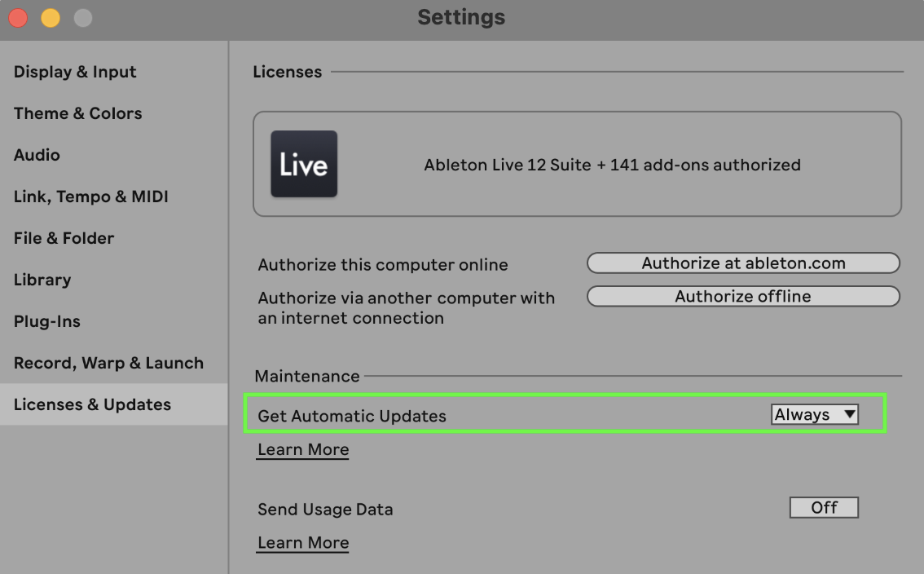The image size is (924, 574).
Task: Open the Display & Input settings tab
Action: coord(75,72)
